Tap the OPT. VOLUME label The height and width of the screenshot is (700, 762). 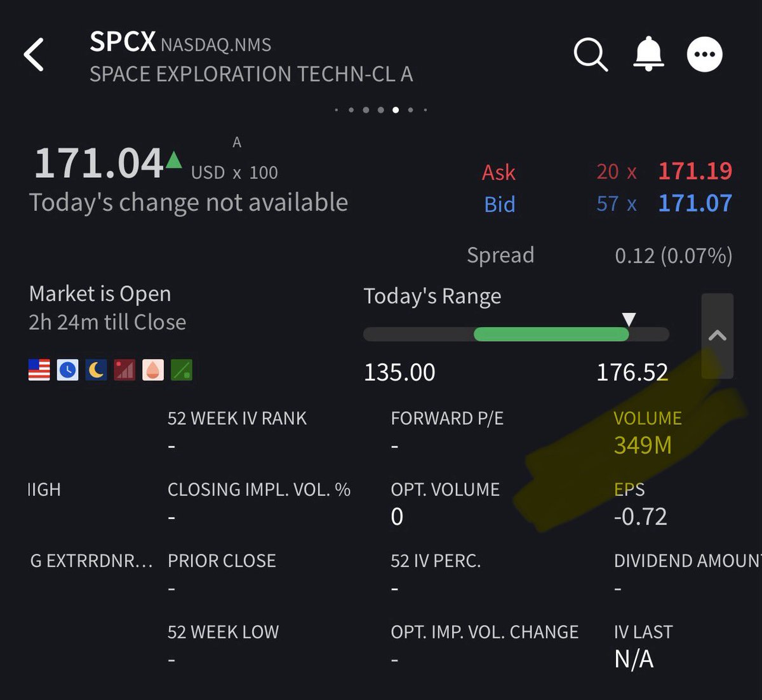(445, 490)
